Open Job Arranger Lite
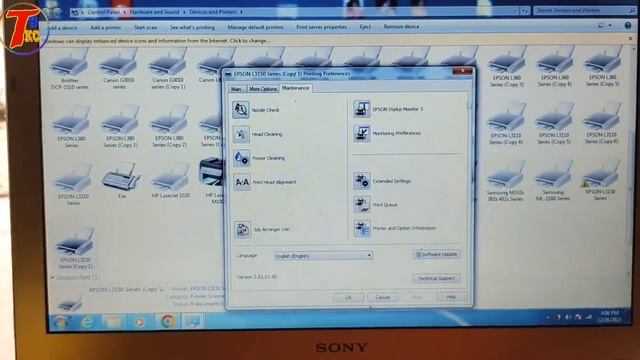Viewport: 640px width, 360px height. point(262,229)
